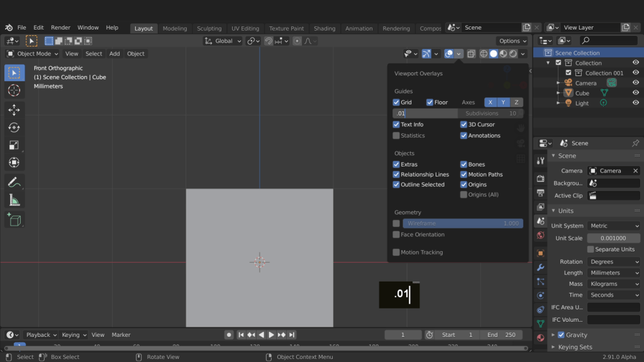Disable the Floor overlay checkbox
This screenshot has height=362, width=644.
[x=430, y=102]
